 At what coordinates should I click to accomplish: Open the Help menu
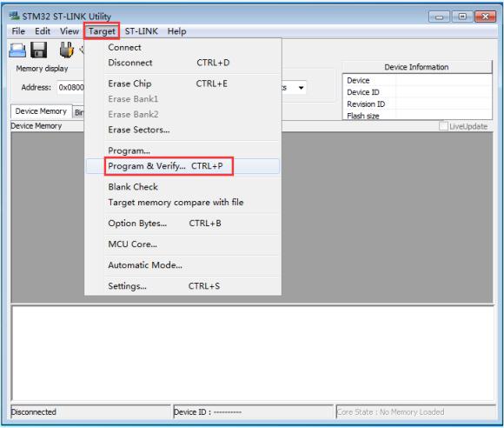[x=176, y=31]
